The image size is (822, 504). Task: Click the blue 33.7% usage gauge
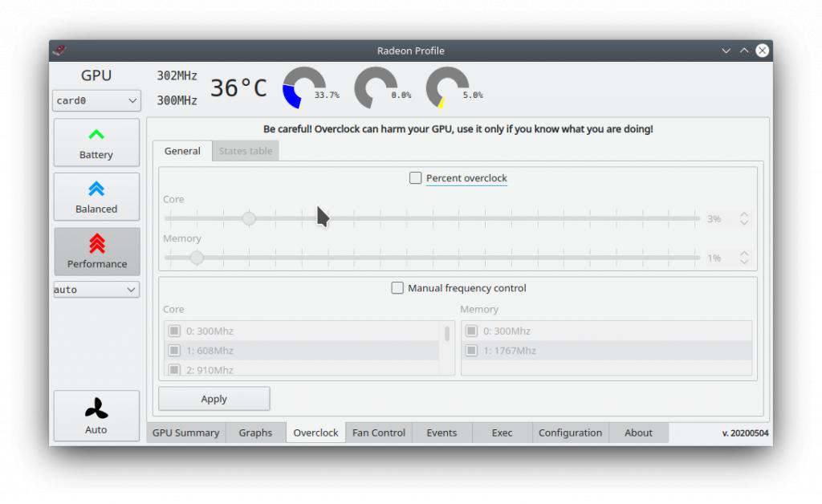point(303,88)
